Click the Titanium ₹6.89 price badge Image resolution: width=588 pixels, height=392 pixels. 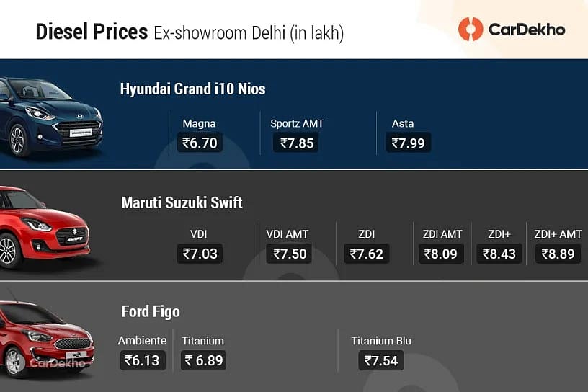click(203, 360)
